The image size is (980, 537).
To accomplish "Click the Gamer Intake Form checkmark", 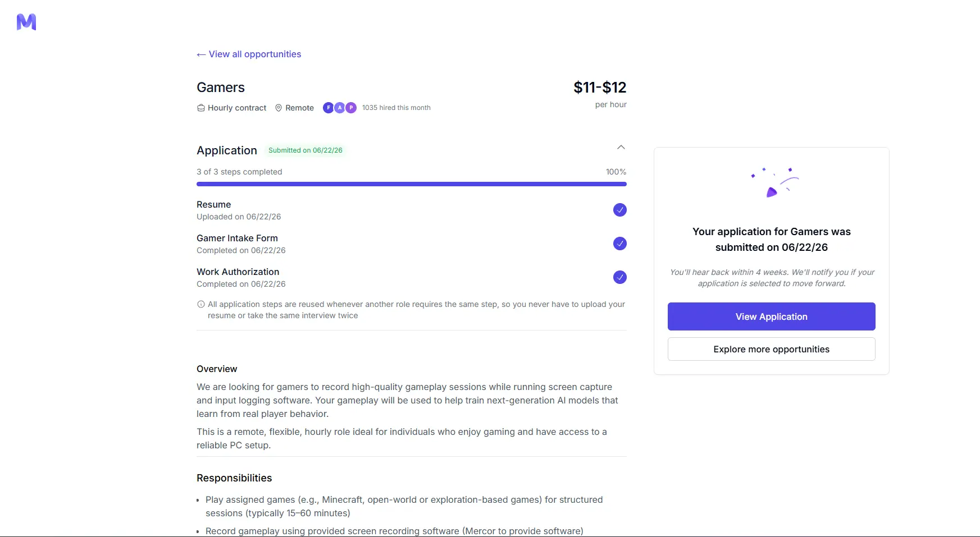I will tap(620, 244).
